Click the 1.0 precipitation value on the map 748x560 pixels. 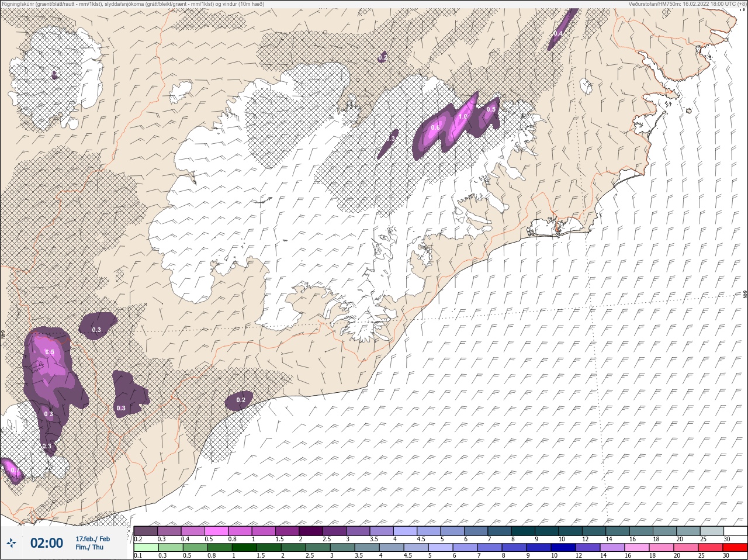(462, 117)
